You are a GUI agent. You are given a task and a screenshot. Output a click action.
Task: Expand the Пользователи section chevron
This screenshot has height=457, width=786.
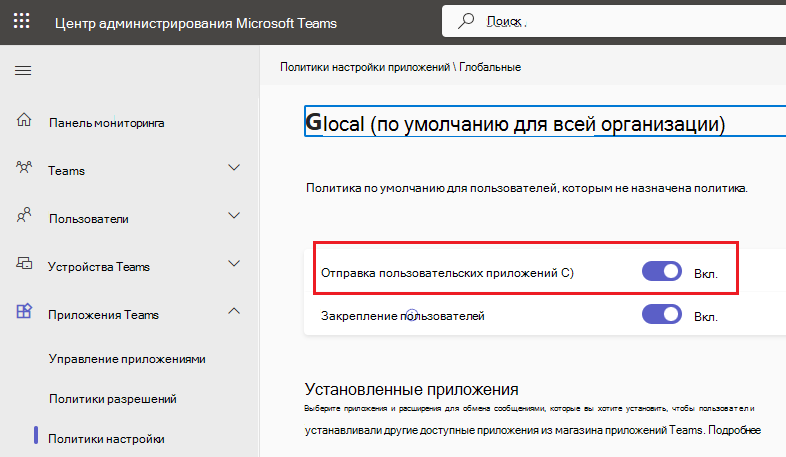pyautogui.click(x=234, y=215)
